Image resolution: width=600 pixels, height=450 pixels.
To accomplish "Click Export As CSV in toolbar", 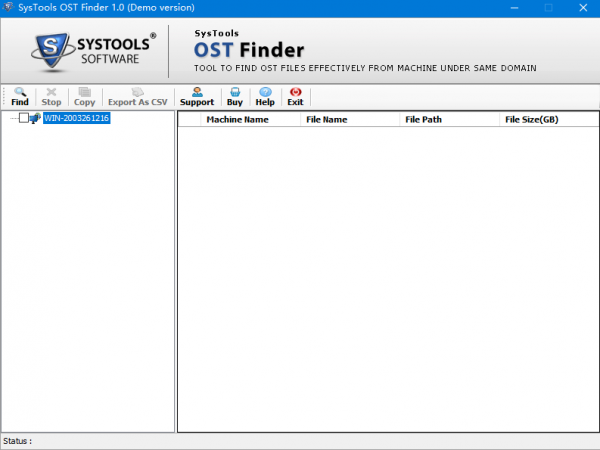I will click(x=138, y=97).
